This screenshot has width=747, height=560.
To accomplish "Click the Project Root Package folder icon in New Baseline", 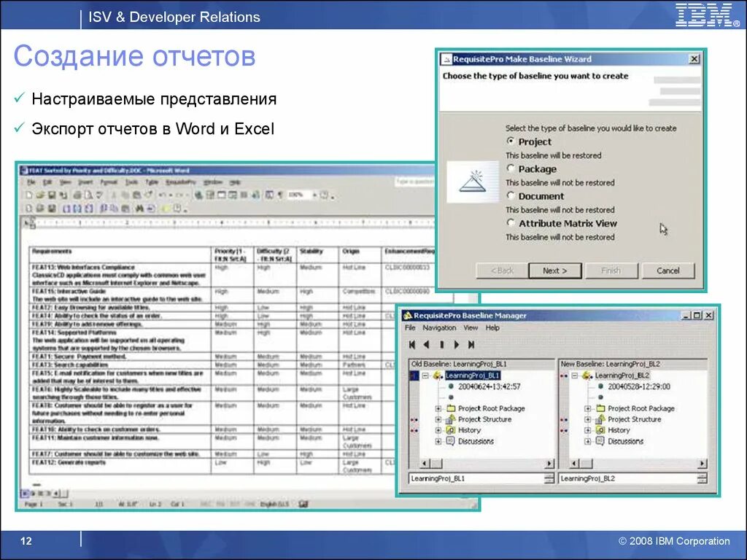I will click(601, 408).
